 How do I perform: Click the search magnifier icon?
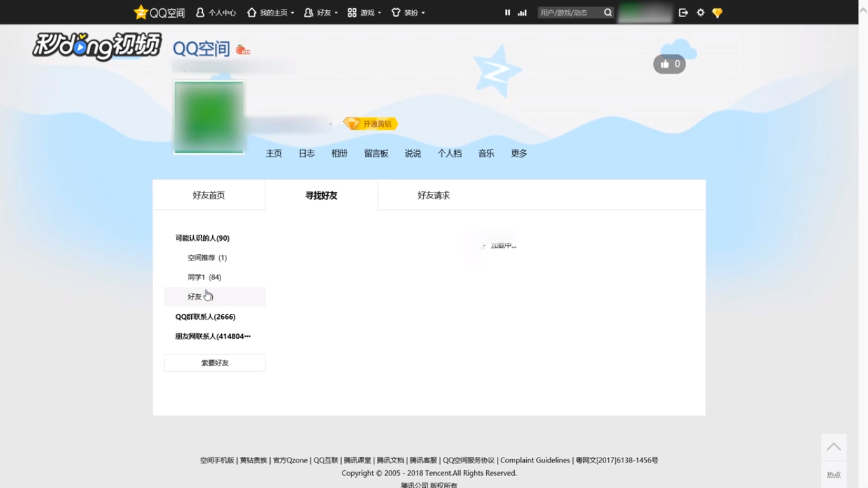(x=608, y=13)
